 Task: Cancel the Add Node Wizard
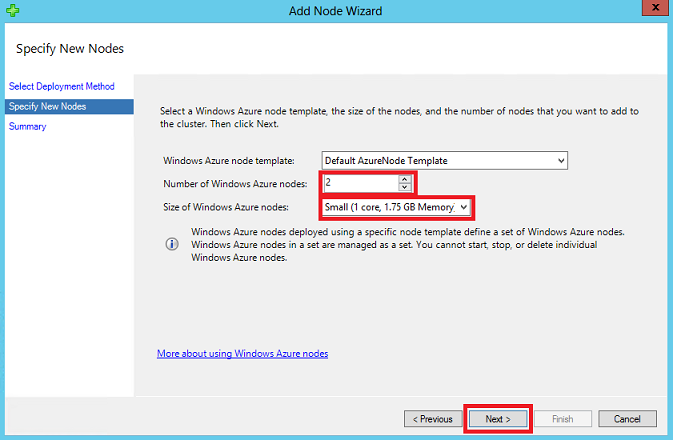click(x=627, y=419)
